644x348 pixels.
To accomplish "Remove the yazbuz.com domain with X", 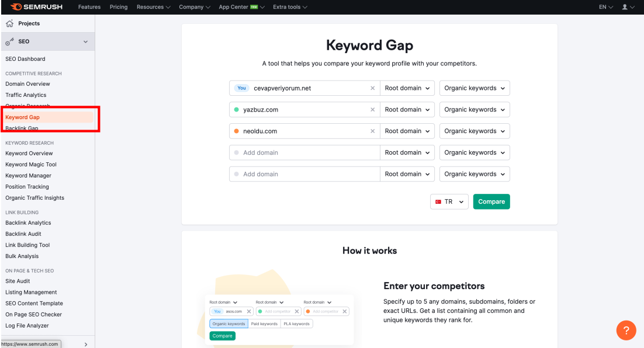I will (372, 110).
